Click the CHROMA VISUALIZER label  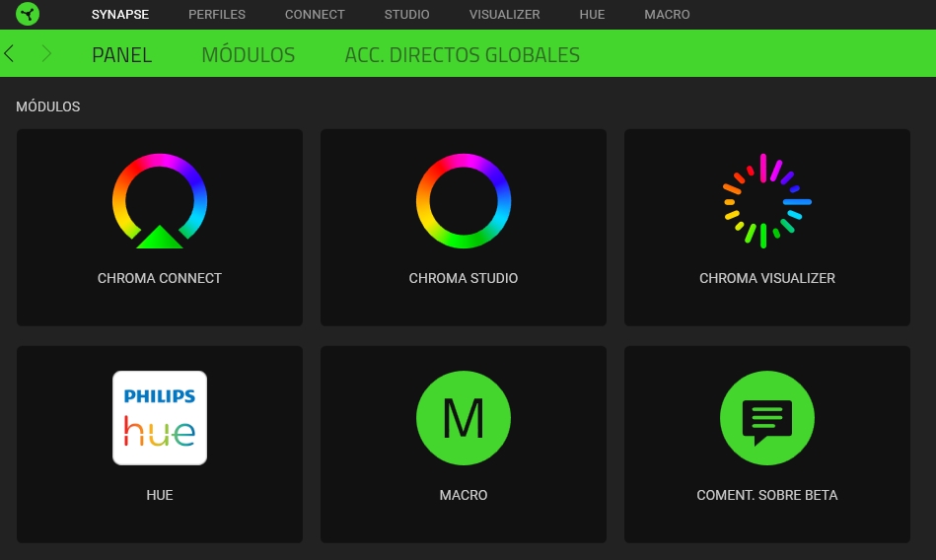(767, 278)
